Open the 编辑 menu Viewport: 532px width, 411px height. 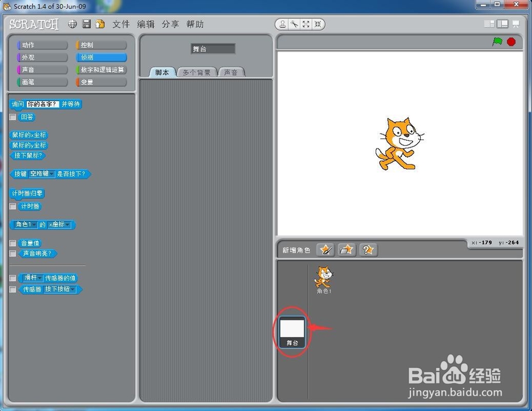146,24
